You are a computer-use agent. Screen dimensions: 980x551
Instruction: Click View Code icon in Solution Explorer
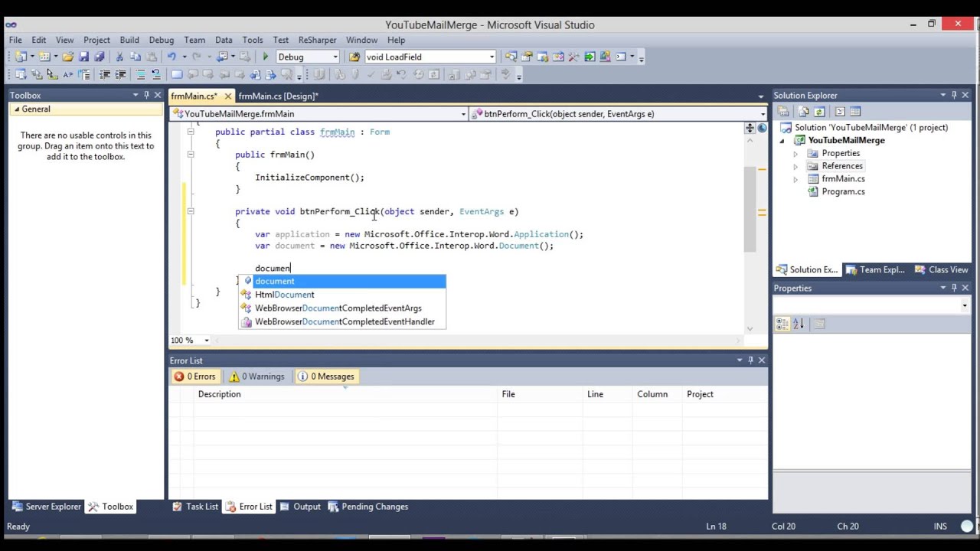(x=840, y=112)
